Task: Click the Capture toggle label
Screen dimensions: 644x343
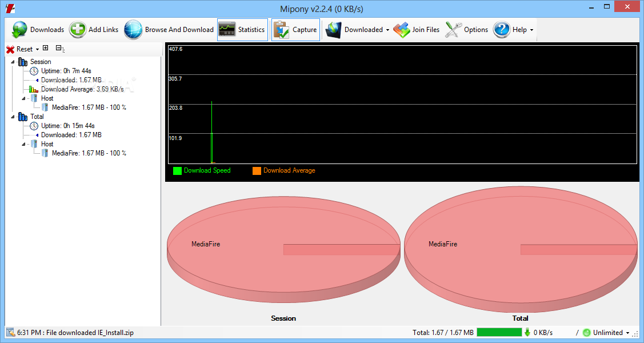Action: 305,30
